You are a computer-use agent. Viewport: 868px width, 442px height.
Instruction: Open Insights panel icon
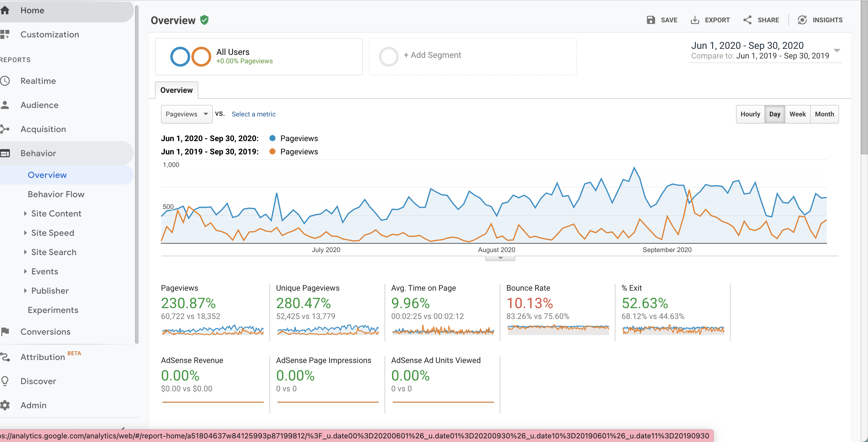pyautogui.click(x=802, y=20)
